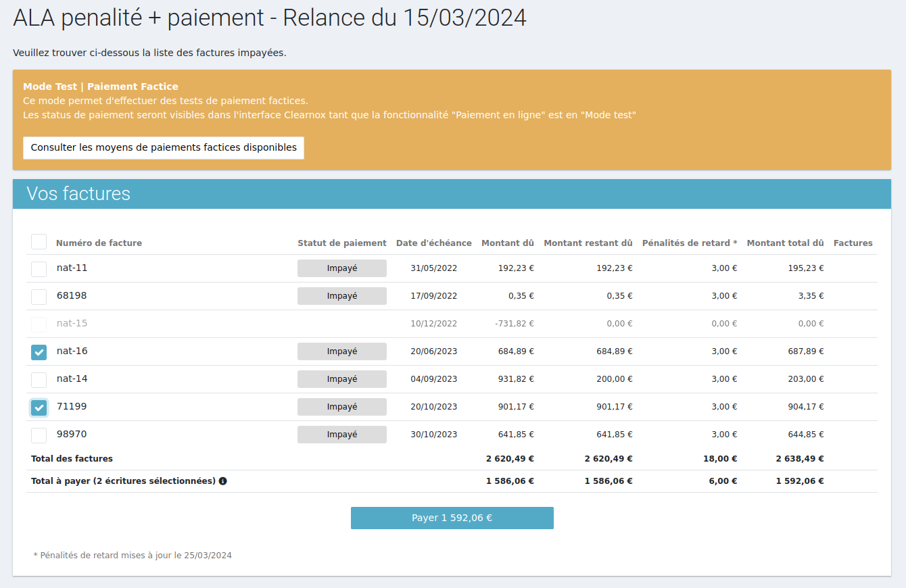Screen dimensions: 906x588
Task: Click the 6,00 € selected penalties total
Action: [x=723, y=481]
